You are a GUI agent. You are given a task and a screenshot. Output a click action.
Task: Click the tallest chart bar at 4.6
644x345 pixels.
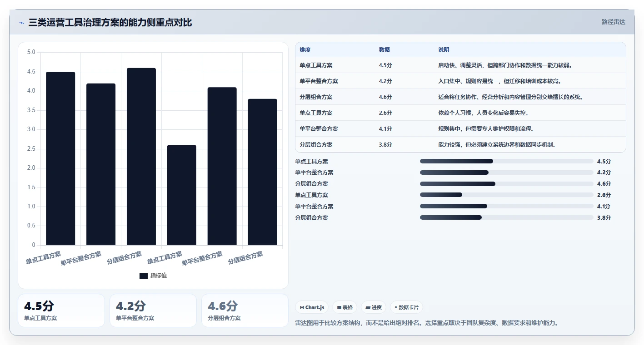(141, 157)
